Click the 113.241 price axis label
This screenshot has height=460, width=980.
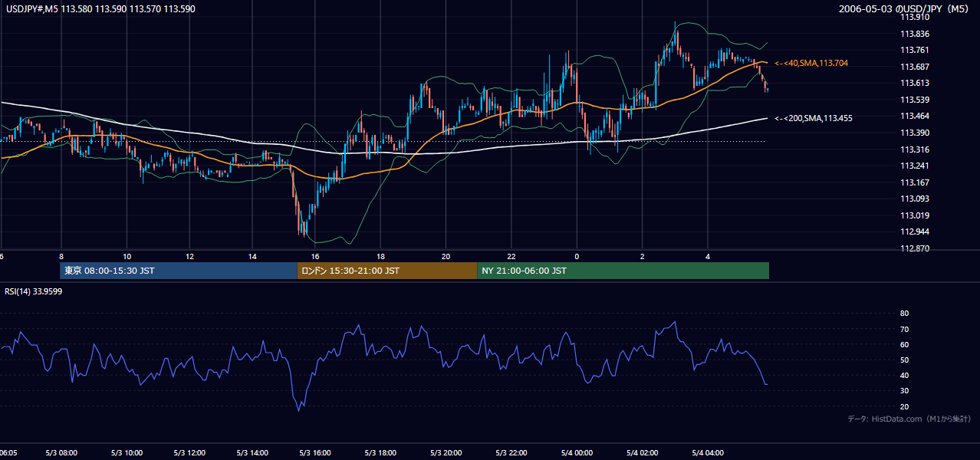(915, 166)
